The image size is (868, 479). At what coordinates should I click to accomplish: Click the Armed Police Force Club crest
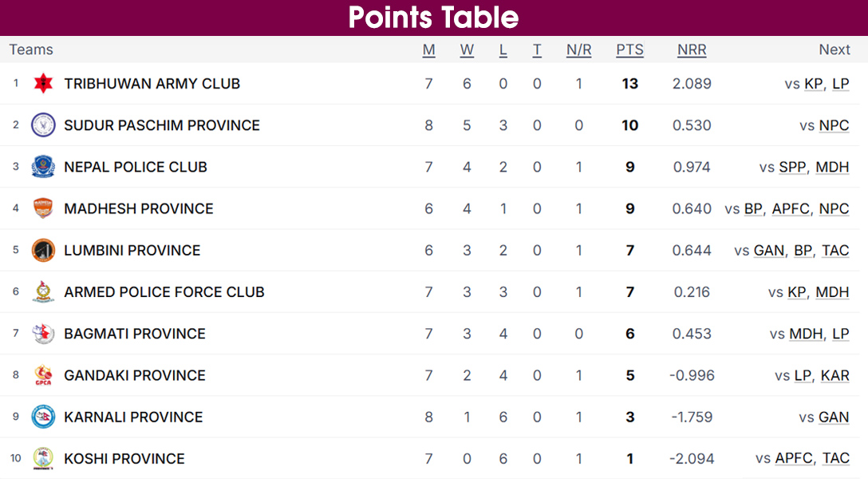[43, 292]
